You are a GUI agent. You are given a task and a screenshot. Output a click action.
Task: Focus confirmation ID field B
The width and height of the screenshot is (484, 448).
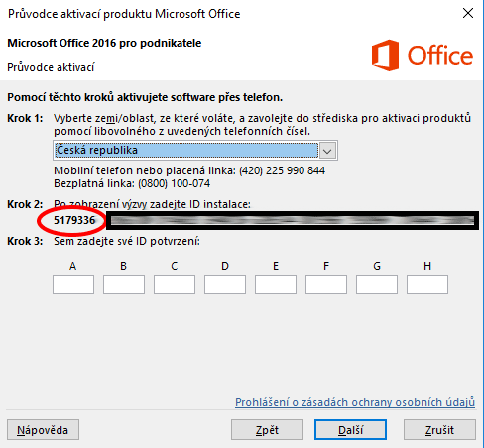tap(124, 284)
